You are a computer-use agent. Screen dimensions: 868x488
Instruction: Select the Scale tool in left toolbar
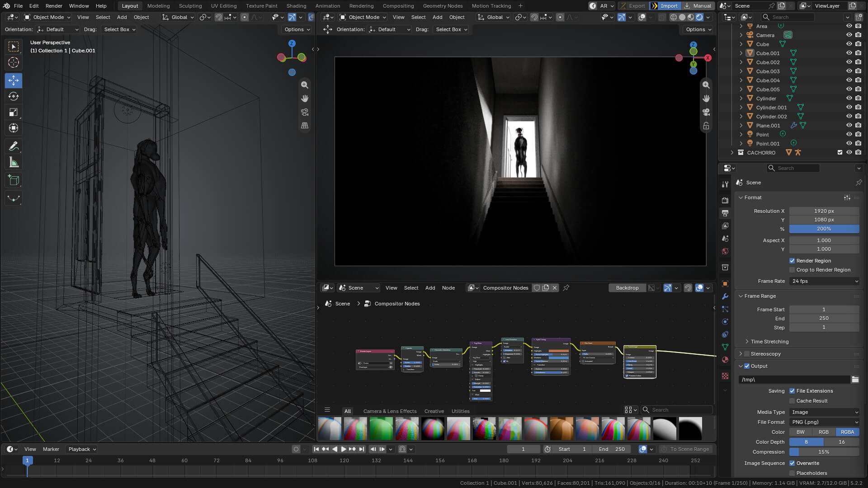coord(14,112)
